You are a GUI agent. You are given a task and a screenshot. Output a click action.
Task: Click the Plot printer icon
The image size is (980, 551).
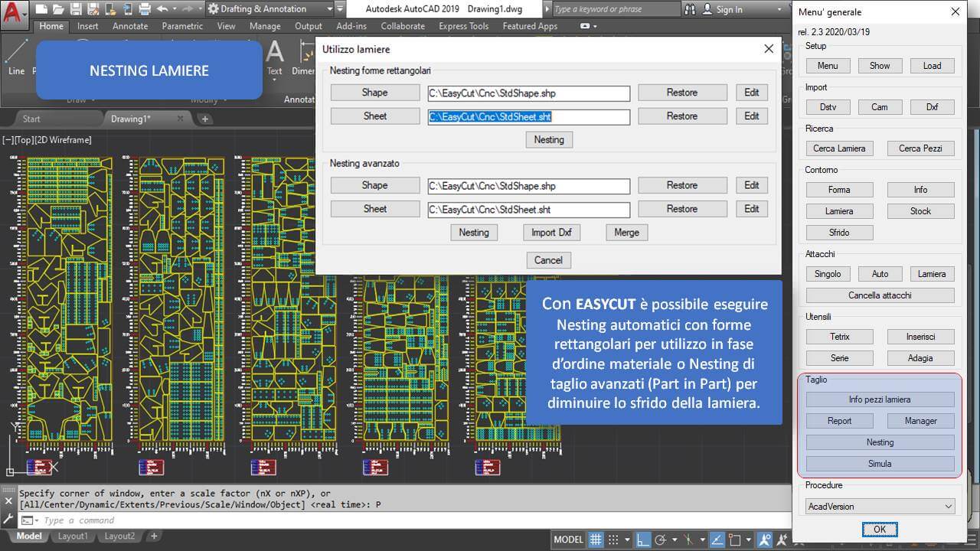(x=145, y=9)
